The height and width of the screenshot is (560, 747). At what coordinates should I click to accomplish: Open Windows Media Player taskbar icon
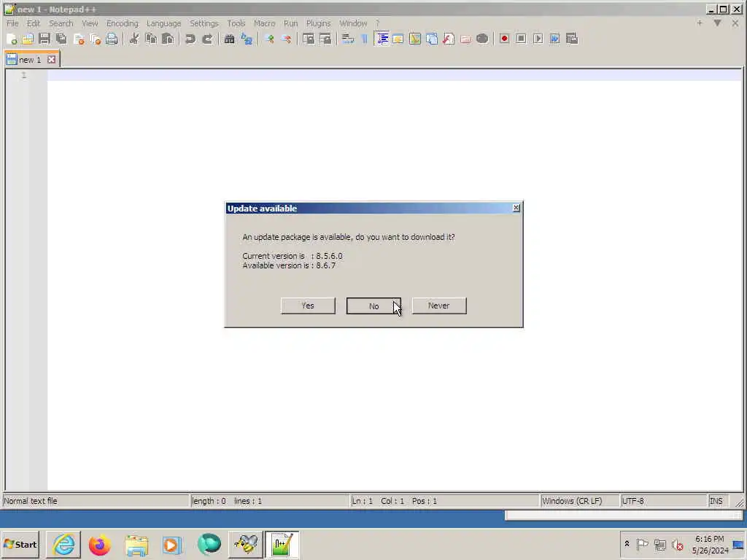[172, 545]
